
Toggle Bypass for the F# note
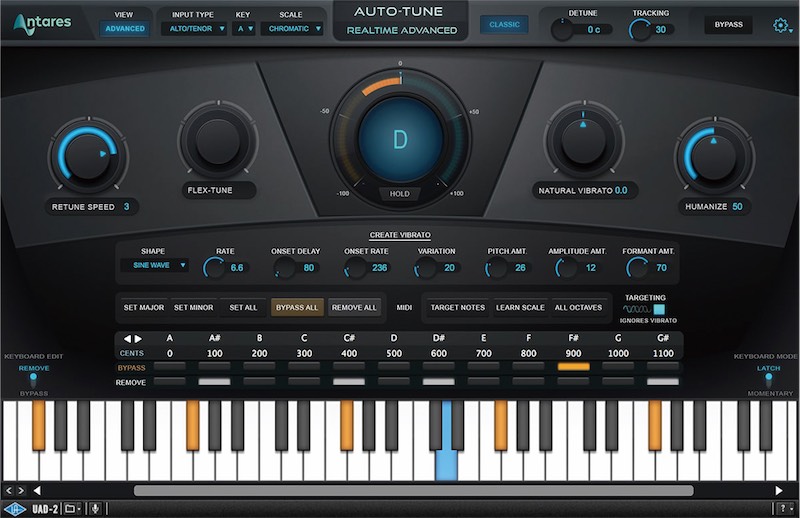click(x=573, y=367)
